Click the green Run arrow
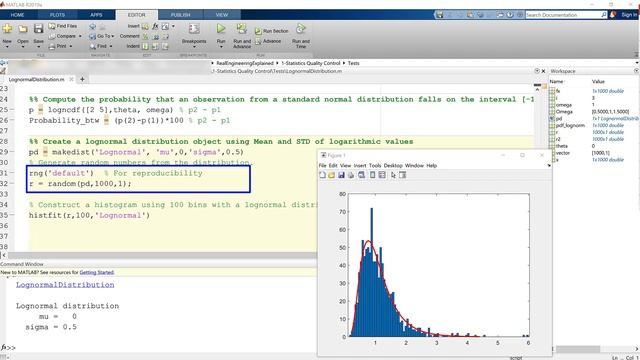This screenshot has height=360, width=640. click(x=221, y=29)
